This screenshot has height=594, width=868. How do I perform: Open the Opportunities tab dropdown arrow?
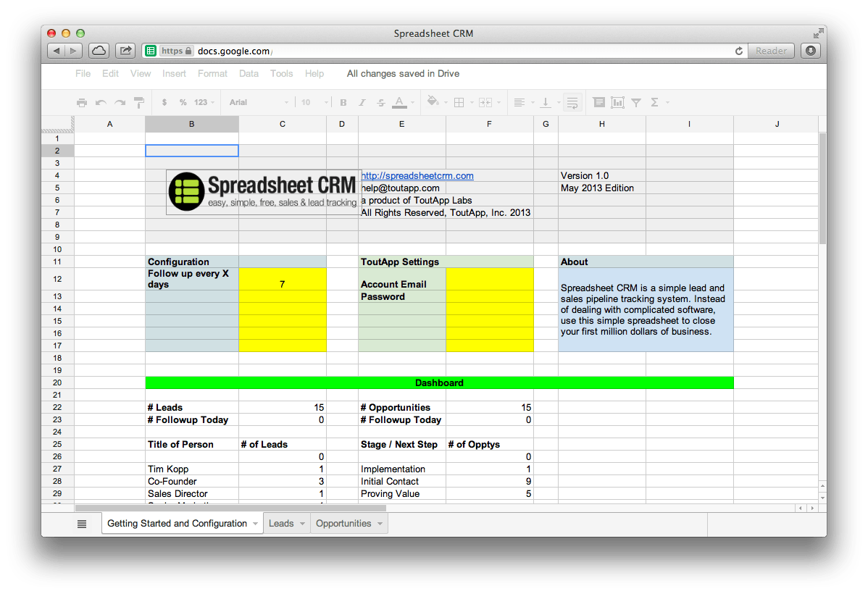coord(380,524)
